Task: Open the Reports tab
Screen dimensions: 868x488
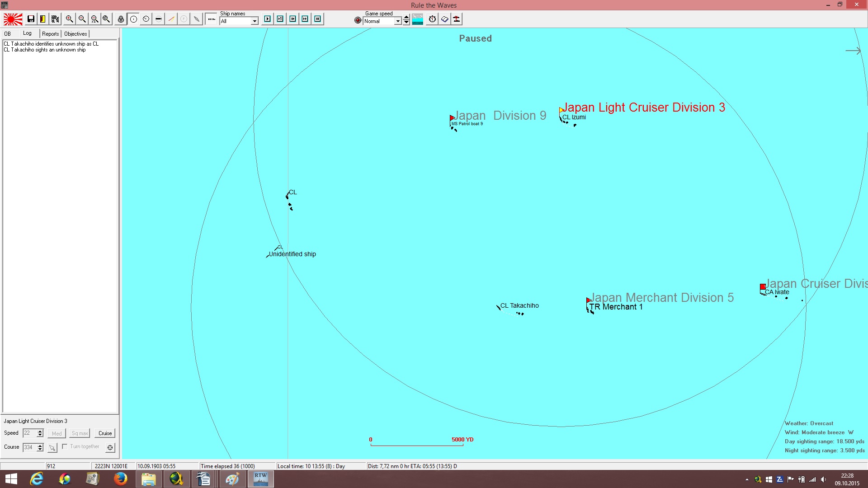Action: [51, 34]
